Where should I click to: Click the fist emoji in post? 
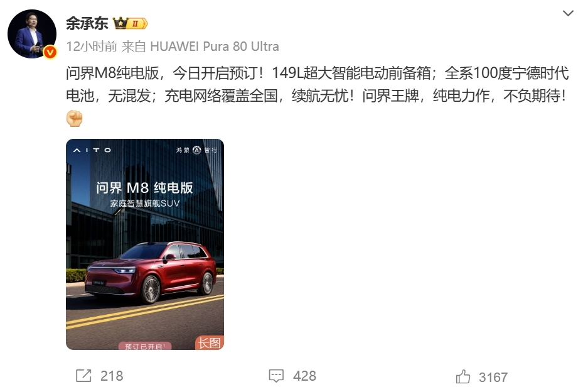pyautogui.click(x=74, y=118)
